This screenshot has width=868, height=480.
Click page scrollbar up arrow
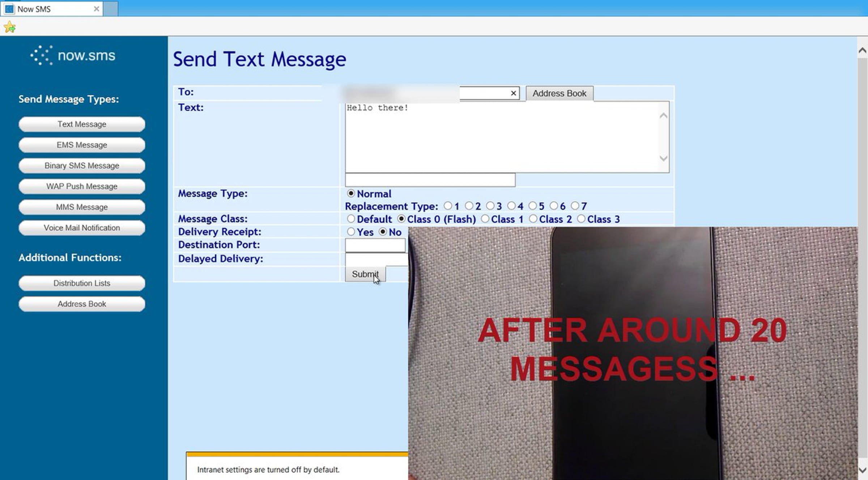click(x=863, y=51)
